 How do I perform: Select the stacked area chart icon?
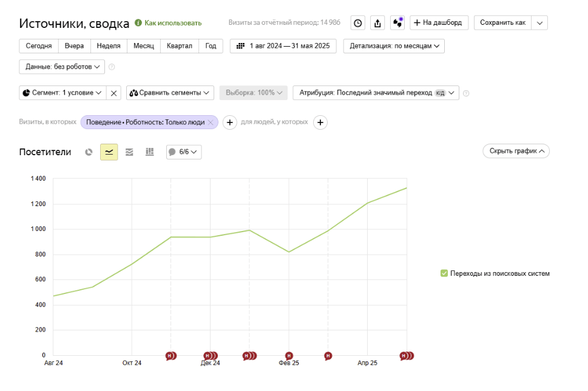point(129,152)
